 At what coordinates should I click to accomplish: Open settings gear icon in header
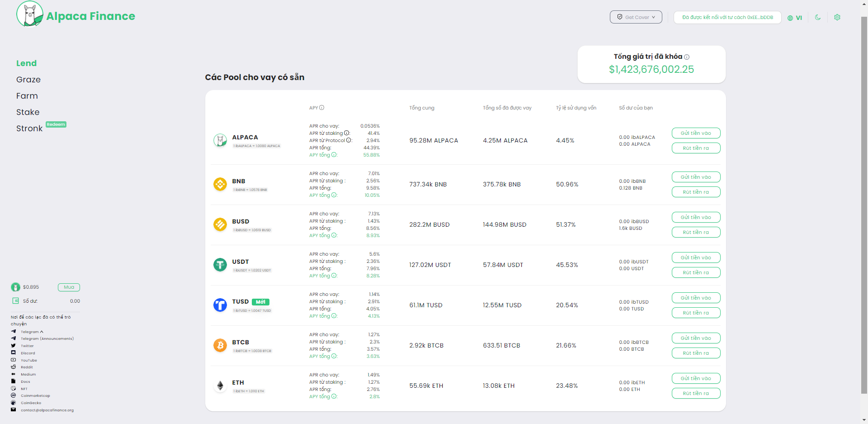837,17
